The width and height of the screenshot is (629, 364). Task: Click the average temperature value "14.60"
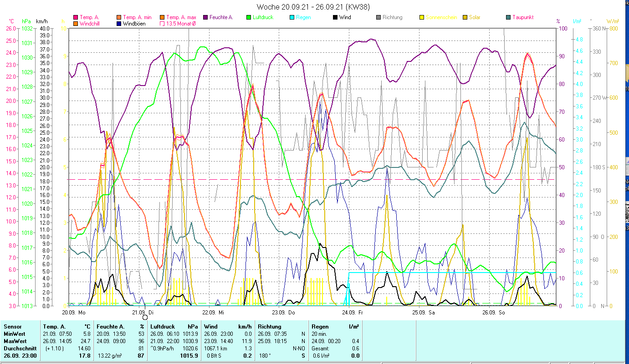(84, 349)
